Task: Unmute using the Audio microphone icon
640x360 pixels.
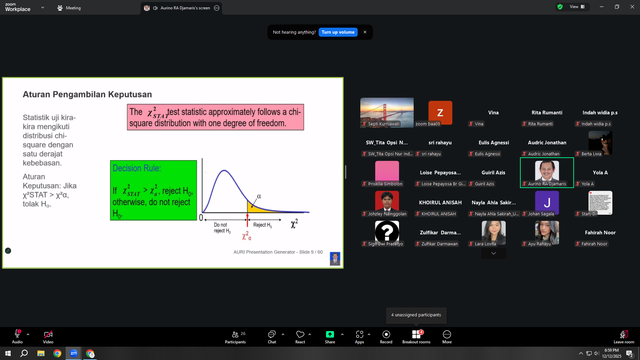Action: [18, 334]
